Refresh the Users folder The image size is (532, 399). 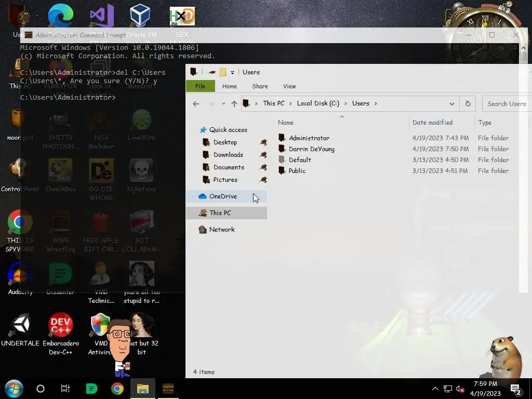pyautogui.click(x=468, y=104)
